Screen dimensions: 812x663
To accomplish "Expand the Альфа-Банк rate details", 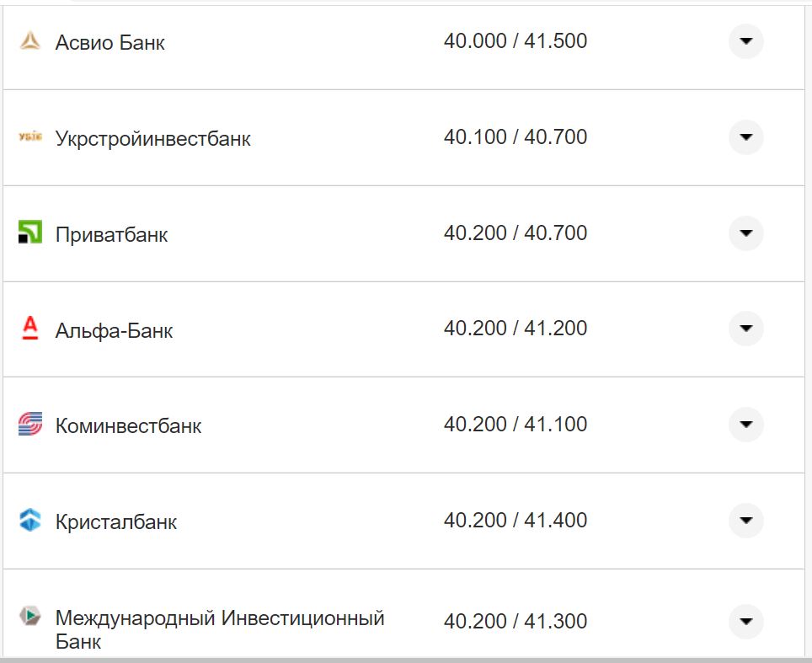I will coord(745,329).
